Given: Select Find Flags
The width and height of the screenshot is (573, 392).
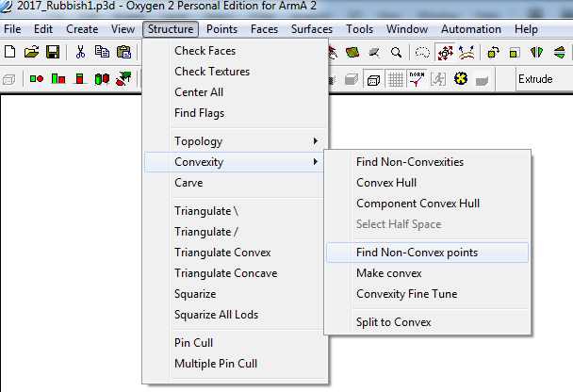Looking at the screenshot, I should pos(234,113).
